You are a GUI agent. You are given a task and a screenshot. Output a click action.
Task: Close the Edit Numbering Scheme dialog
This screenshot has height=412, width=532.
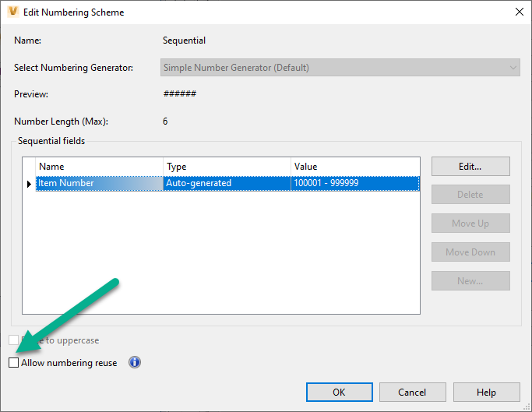pos(519,12)
